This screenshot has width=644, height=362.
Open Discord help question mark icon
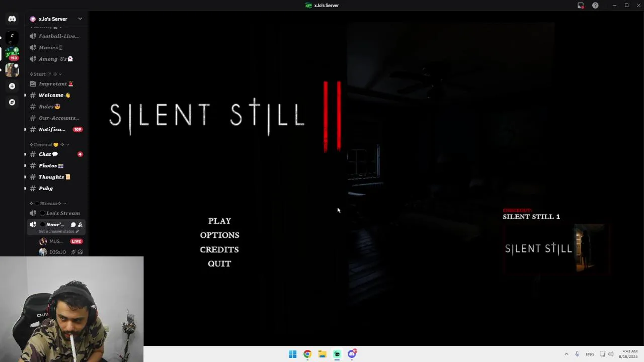pos(595,6)
